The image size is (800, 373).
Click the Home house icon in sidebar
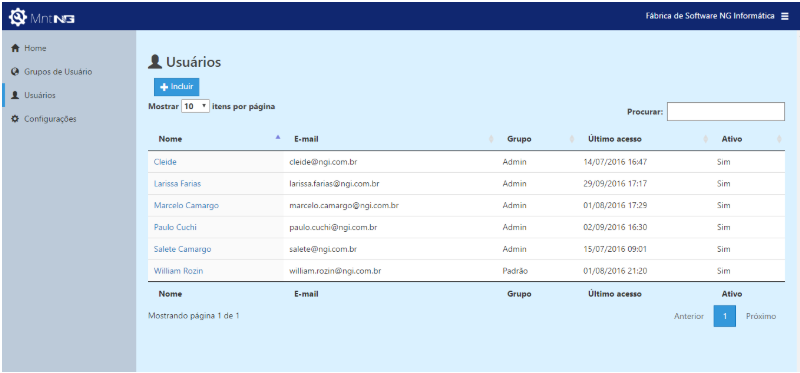click(15, 48)
